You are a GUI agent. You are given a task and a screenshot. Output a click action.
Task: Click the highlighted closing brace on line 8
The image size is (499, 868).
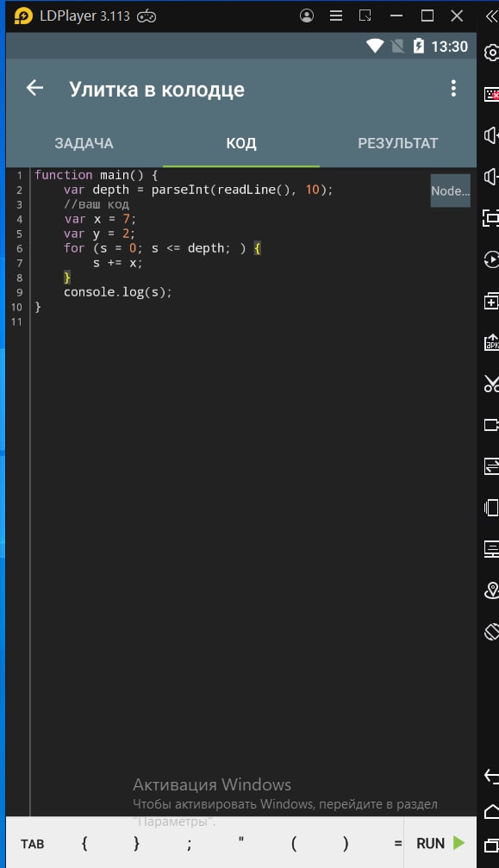pos(67,278)
